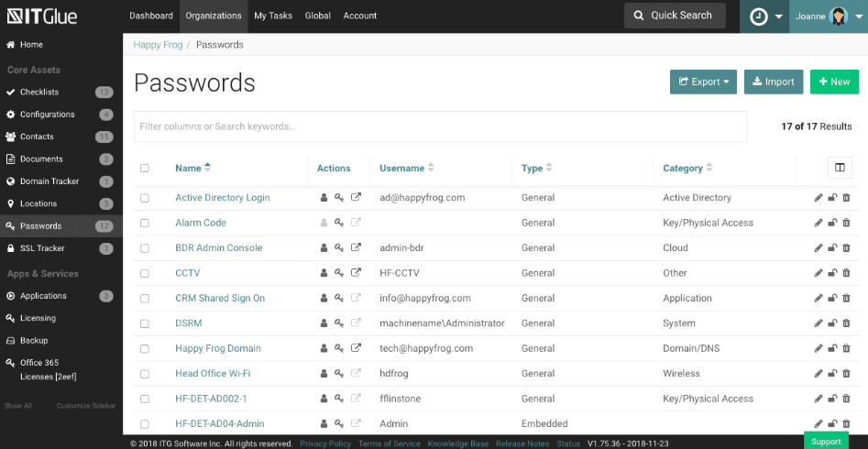Copy username icon for CRM Shared Sign On
Image resolution: width=868 pixels, height=449 pixels.
pos(324,298)
